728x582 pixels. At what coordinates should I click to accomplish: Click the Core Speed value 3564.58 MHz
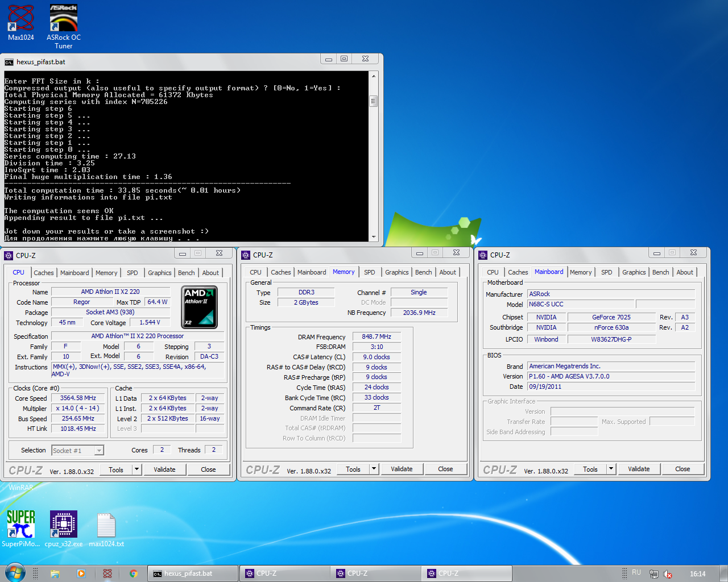click(78, 398)
